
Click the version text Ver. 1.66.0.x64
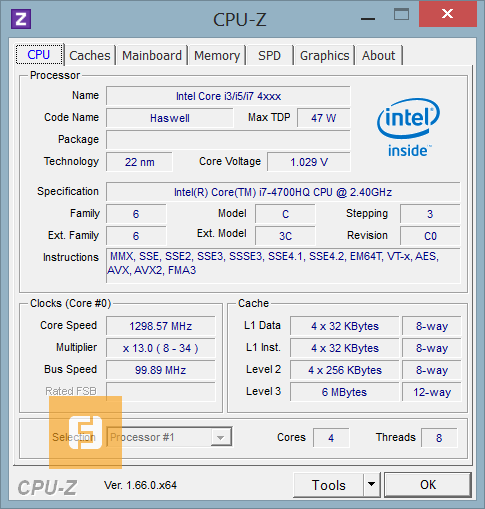[140, 485]
